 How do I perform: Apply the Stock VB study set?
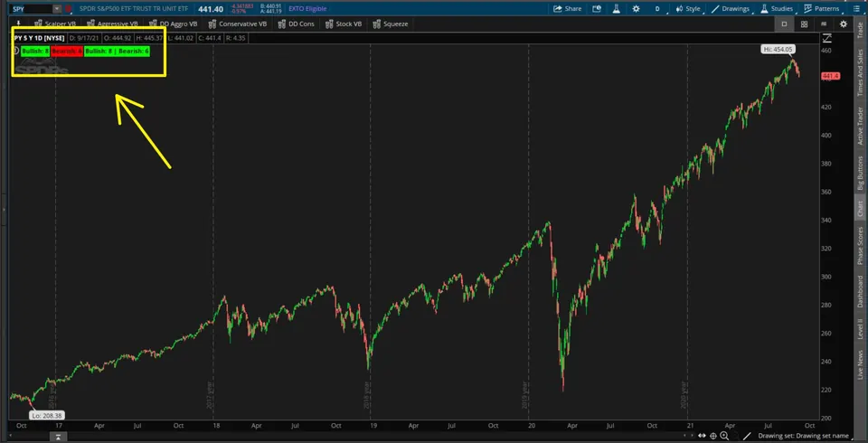click(344, 24)
